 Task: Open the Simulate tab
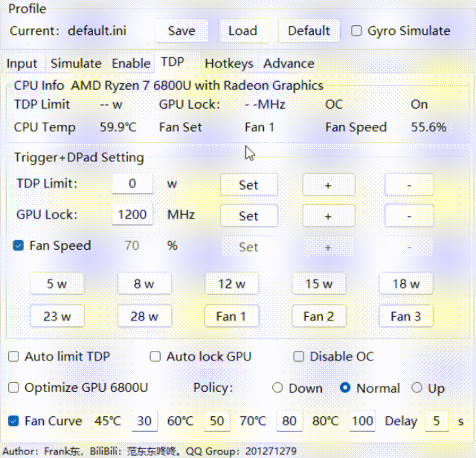(x=76, y=63)
